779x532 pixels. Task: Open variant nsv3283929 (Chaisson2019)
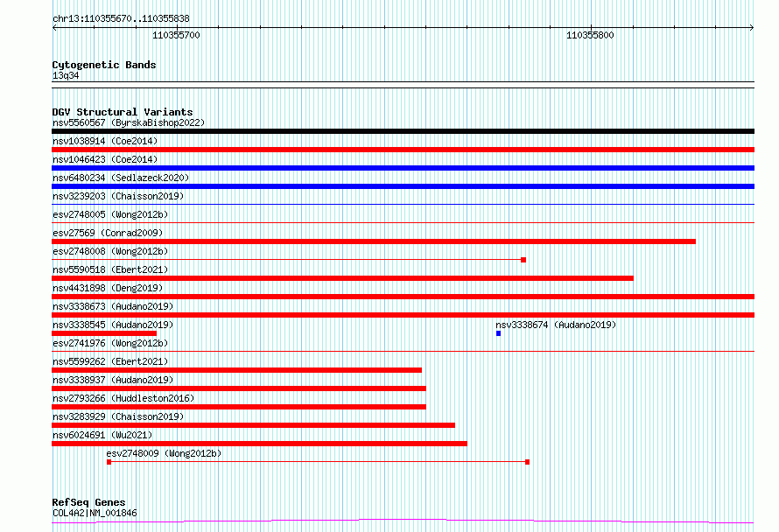118,416
